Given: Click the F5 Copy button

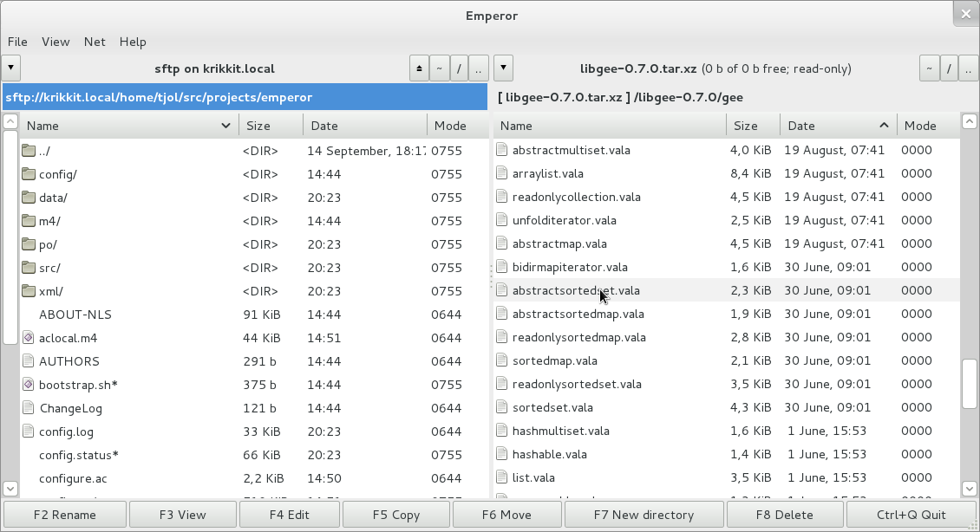Looking at the screenshot, I should pyautogui.click(x=396, y=515).
